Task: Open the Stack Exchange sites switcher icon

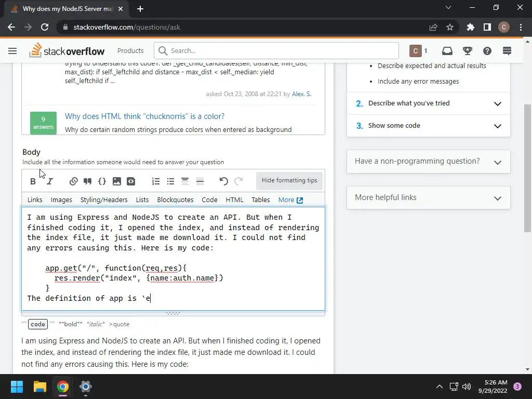Action: [x=507, y=51]
